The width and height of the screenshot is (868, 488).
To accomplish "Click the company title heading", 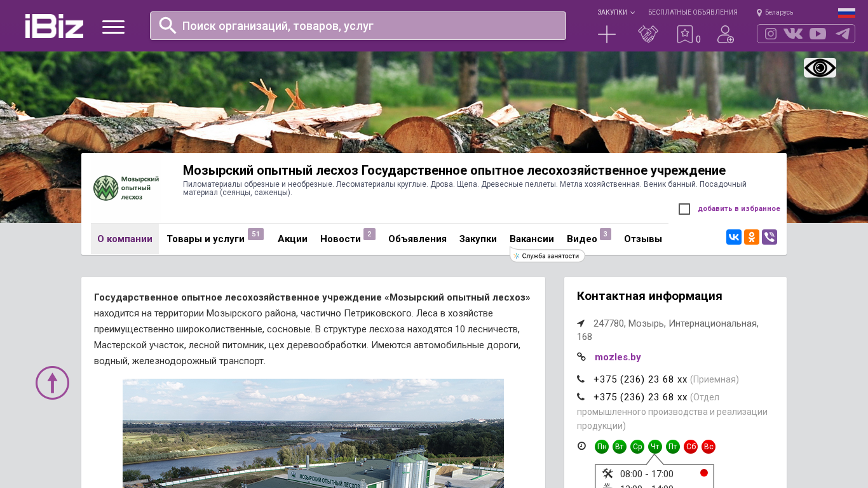I will tap(454, 170).
